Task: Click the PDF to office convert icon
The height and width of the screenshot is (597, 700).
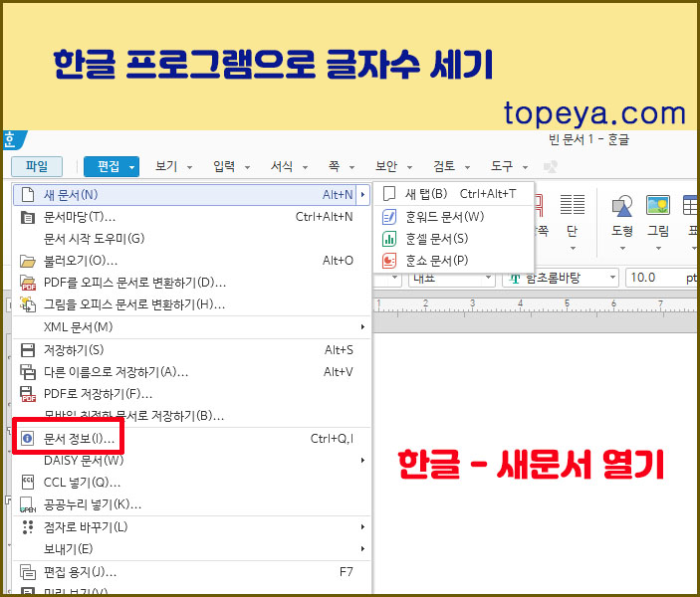Action: click(28, 283)
